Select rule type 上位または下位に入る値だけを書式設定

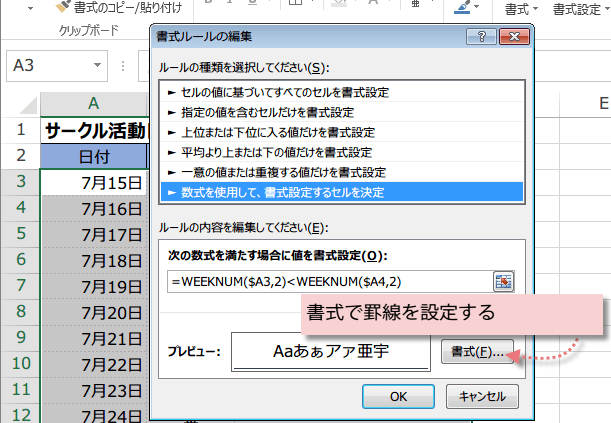point(342,132)
